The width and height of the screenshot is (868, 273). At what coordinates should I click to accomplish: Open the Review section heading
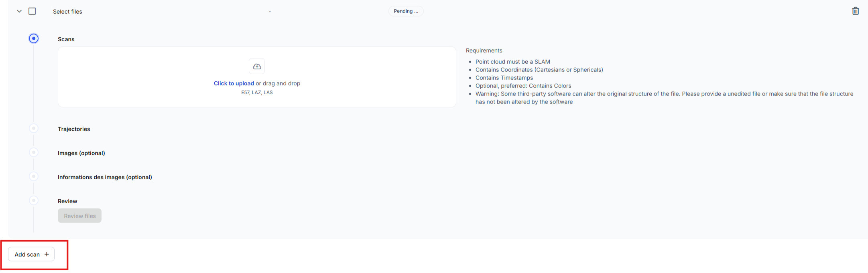(67, 201)
